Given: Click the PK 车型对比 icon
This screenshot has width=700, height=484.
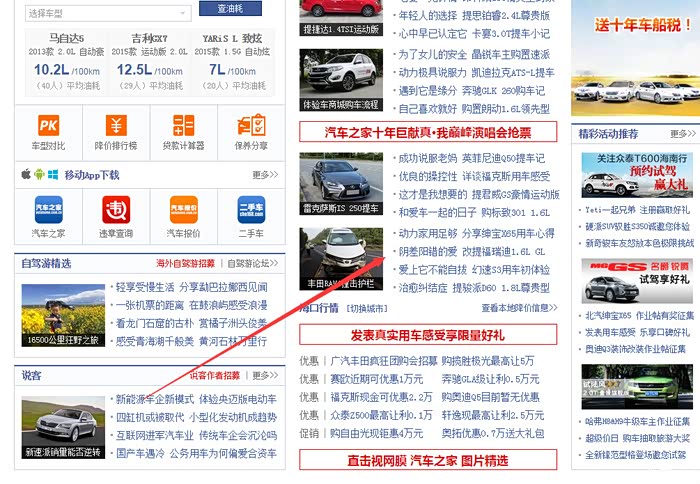Looking at the screenshot, I should click(x=48, y=126).
